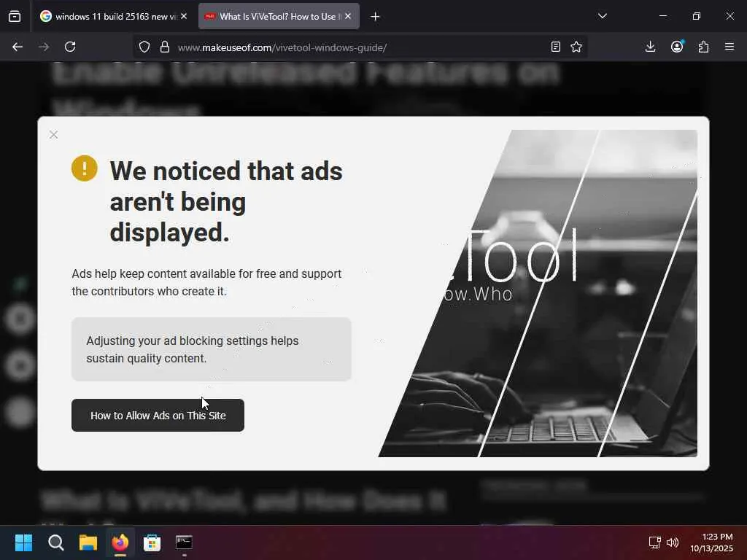Image resolution: width=747 pixels, height=560 pixels.
Task: Close the What Is ViVeTool tab
Action: tap(348, 16)
